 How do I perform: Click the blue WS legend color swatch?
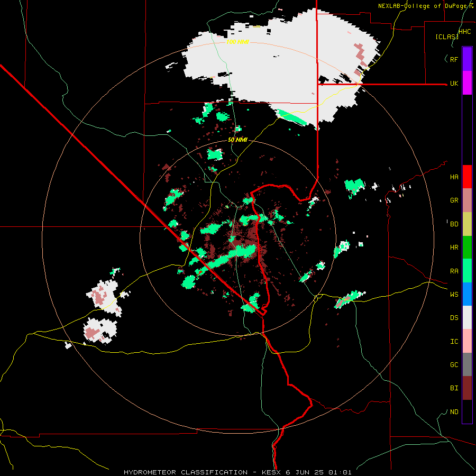point(467,294)
